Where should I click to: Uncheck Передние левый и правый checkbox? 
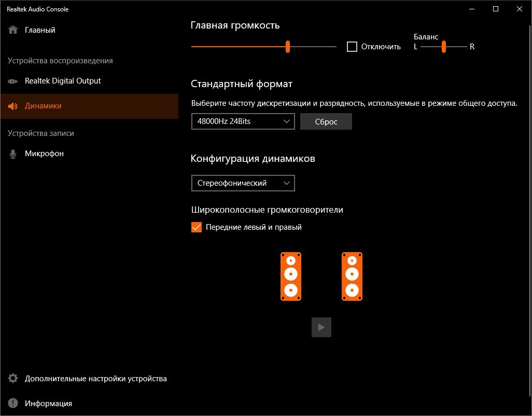(x=197, y=227)
